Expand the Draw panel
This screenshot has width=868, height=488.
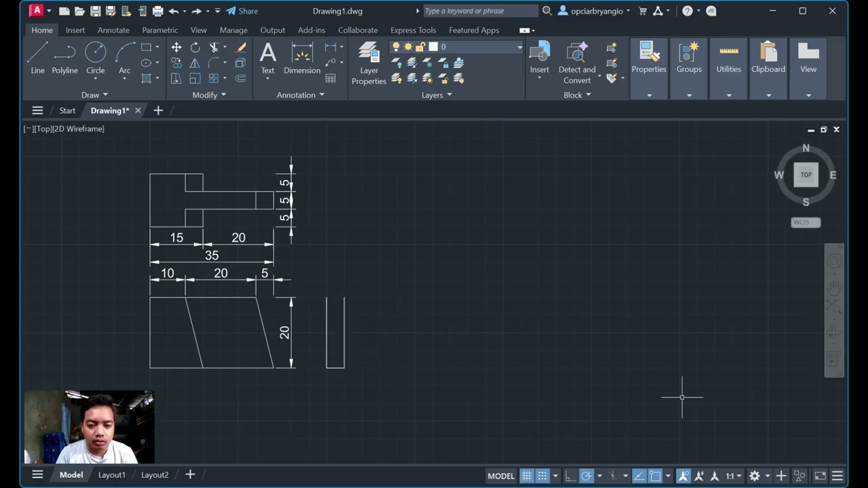95,95
